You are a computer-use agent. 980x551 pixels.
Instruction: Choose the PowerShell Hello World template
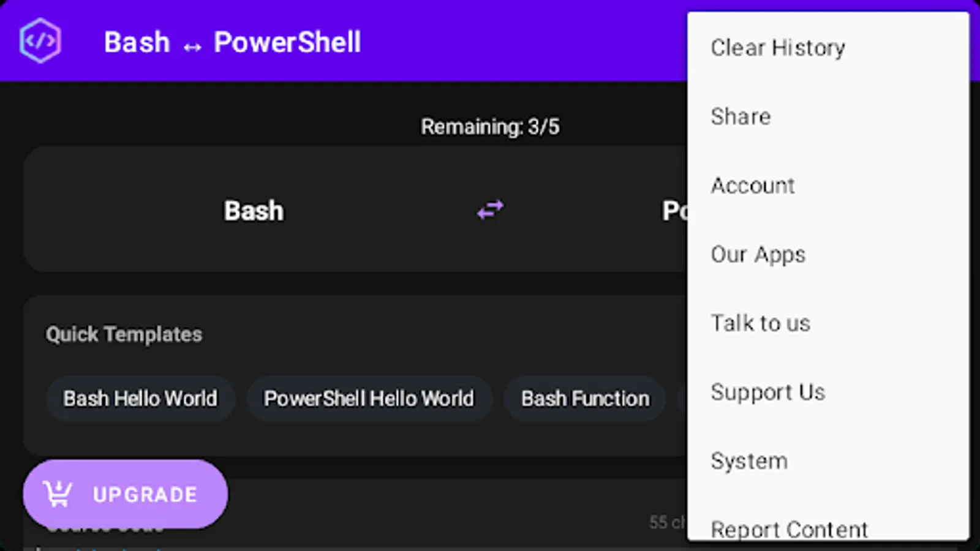coord(369,398)
